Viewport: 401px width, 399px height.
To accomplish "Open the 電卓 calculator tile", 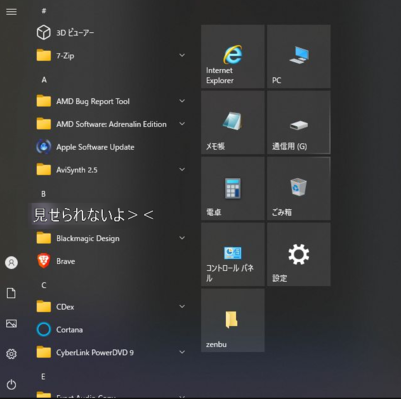I will point(233,188).
